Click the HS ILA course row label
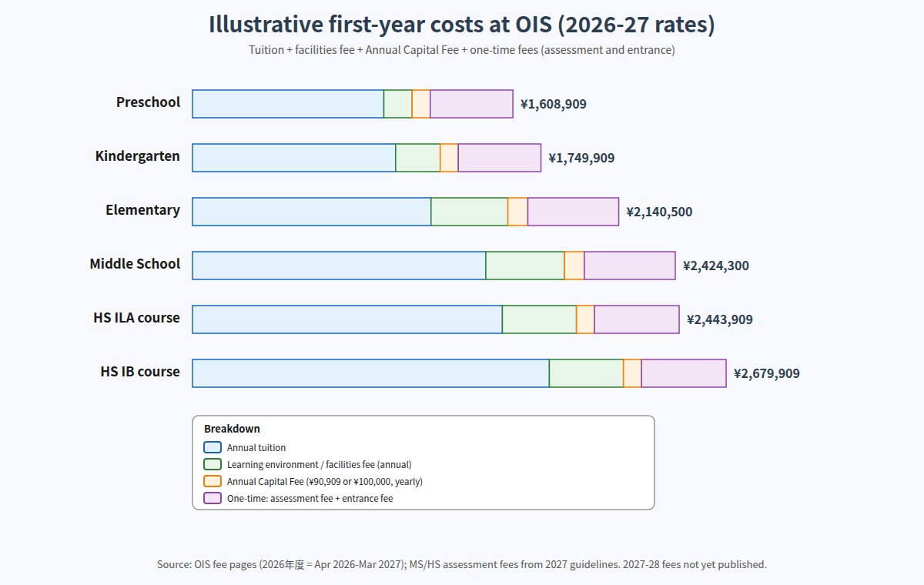Screen dimensions: 924x585 click(136, 318)
